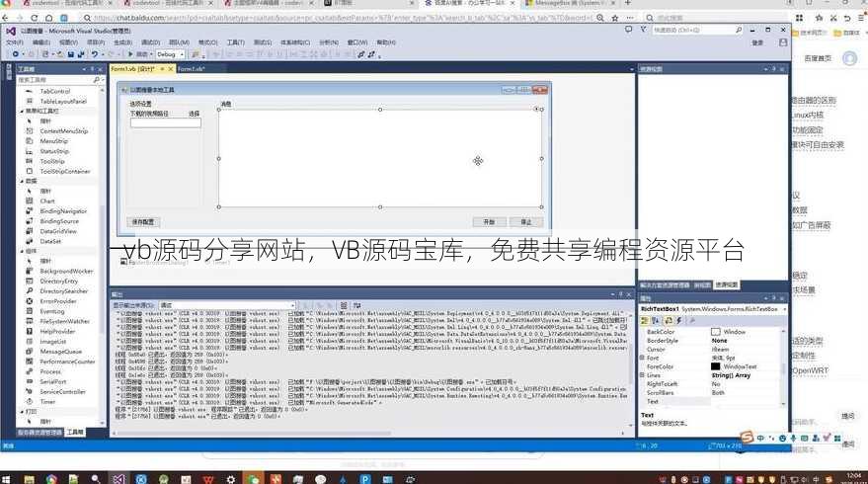Open the Windows Start menu

7,479
